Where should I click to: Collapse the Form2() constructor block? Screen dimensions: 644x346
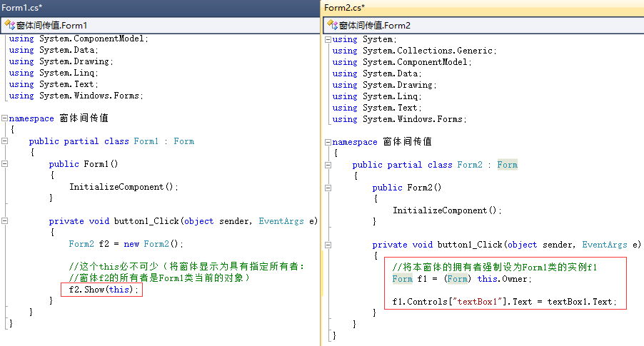328,188
